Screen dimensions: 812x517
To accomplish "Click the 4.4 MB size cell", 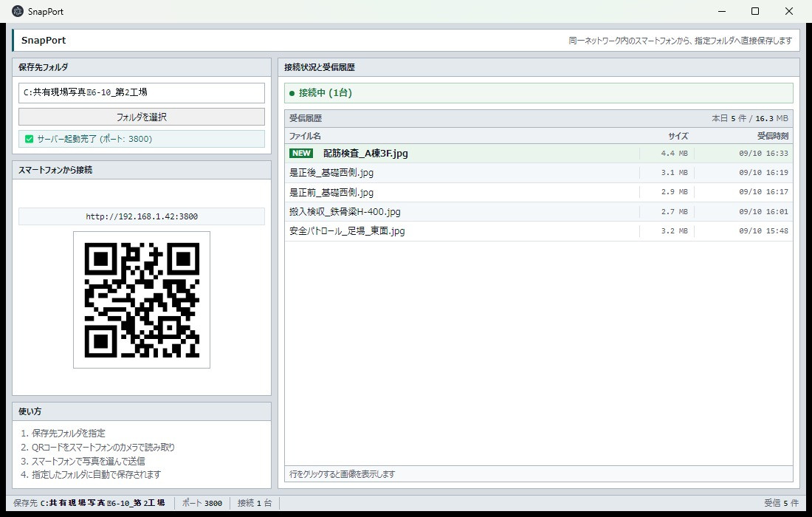I will (674, 154).
